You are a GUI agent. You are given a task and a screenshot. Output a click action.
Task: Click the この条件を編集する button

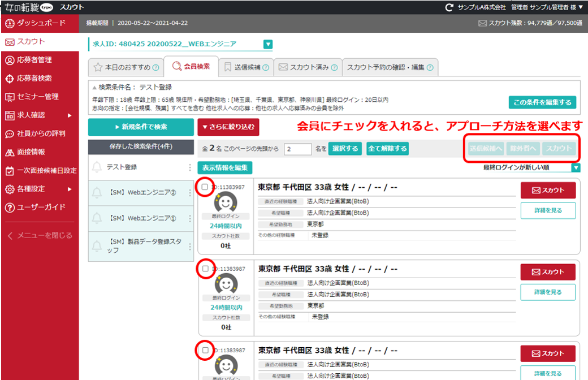pos(542,102)
